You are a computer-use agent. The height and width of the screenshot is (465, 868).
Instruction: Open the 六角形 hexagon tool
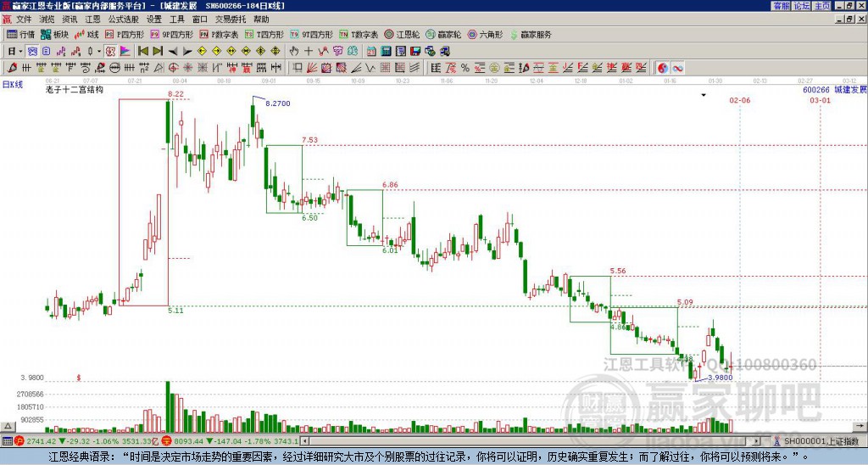click(x=485, y=34)
